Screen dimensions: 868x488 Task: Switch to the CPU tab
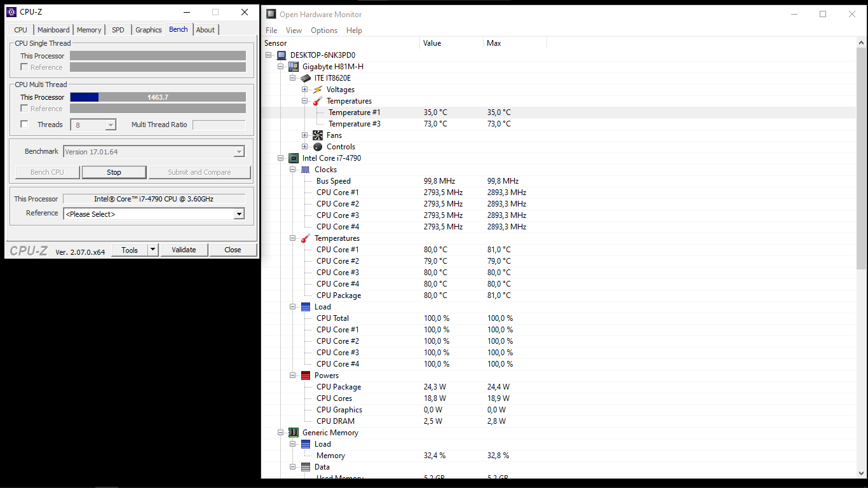click(x=21, y=30)
